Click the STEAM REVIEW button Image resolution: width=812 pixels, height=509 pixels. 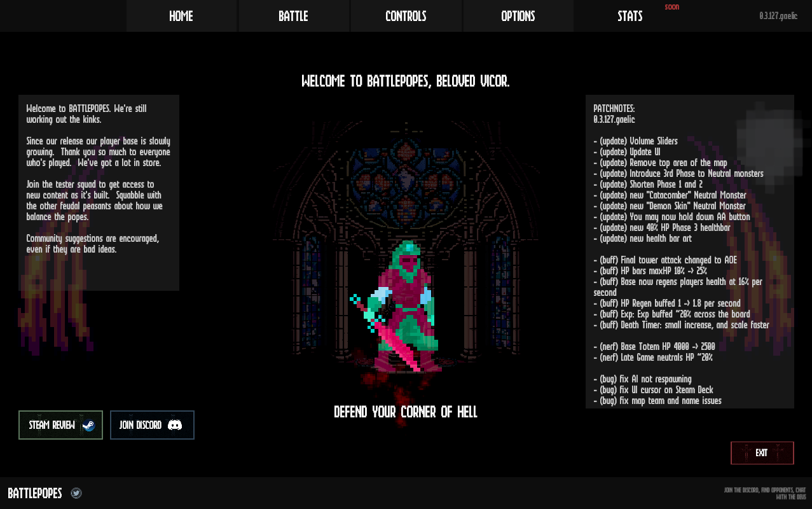[x=60, y=425]
